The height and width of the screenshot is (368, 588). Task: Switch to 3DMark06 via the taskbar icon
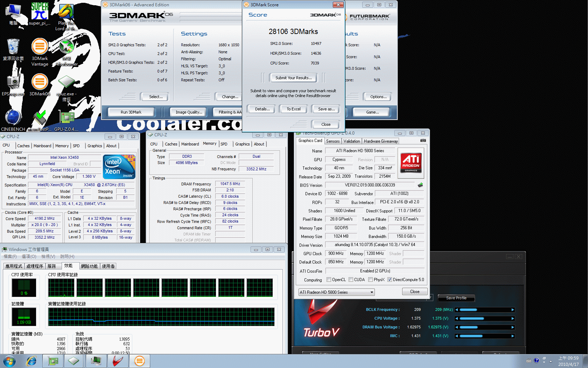point(139,361)
